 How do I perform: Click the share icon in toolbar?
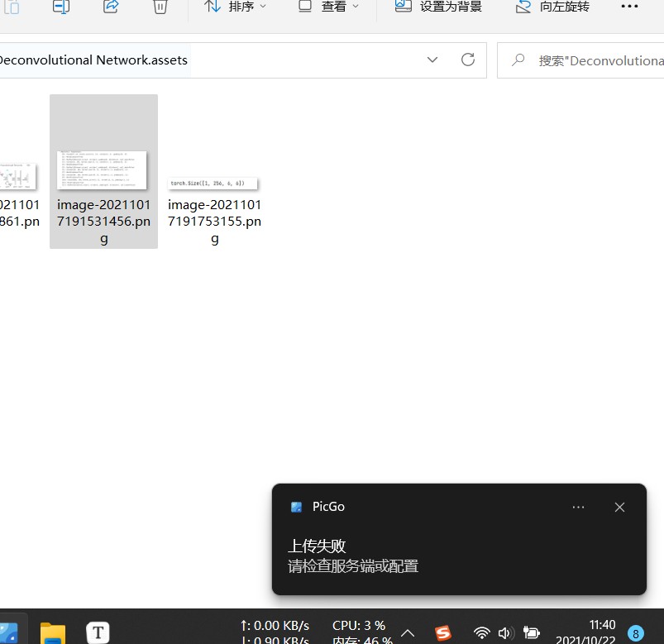pyautogui.click(x=111, y=7)
